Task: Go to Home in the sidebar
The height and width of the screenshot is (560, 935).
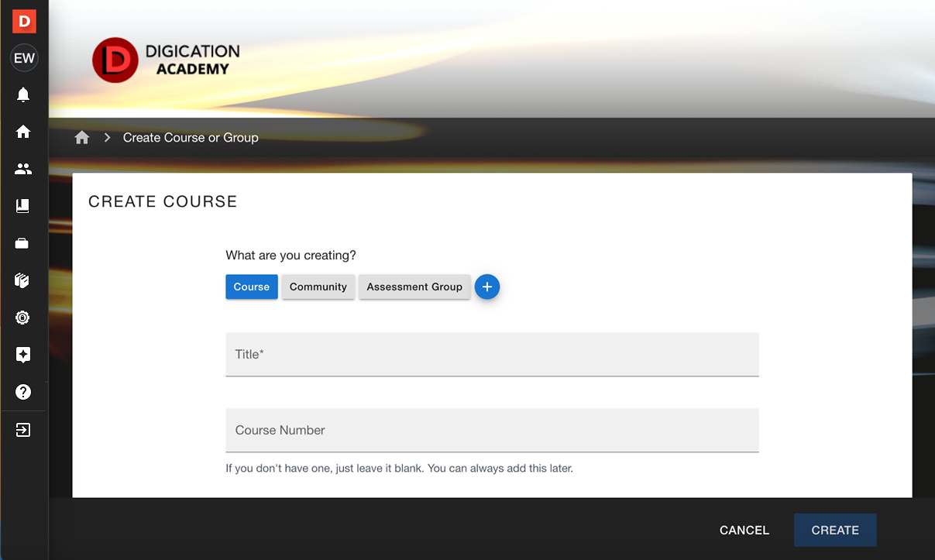Action: 23,132
